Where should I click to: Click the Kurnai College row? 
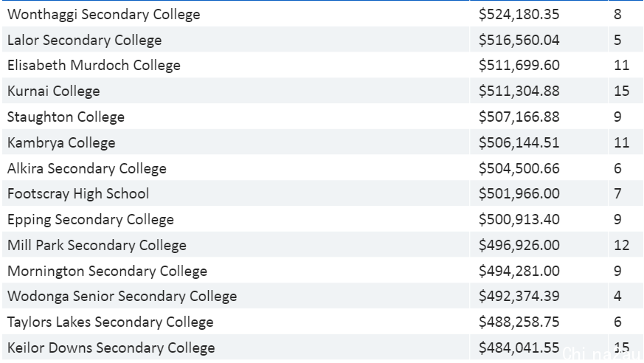coord(322,91)
